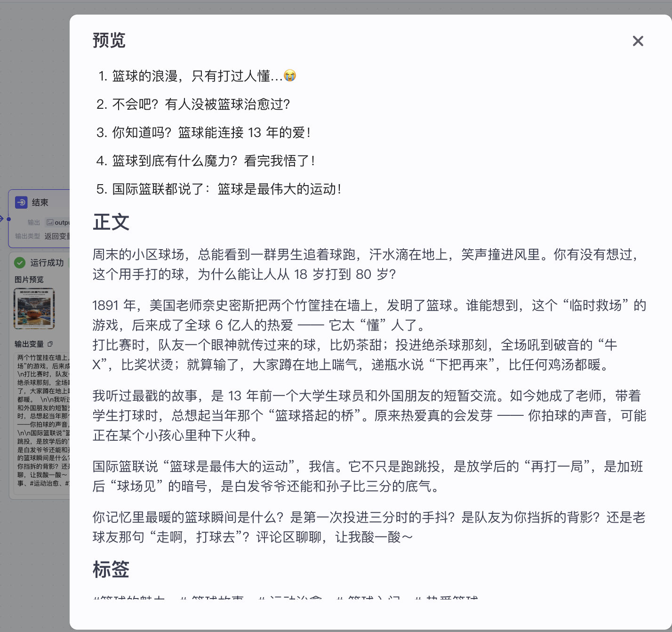Click the 输出类型 label in the 结束 node

(27, 236)
